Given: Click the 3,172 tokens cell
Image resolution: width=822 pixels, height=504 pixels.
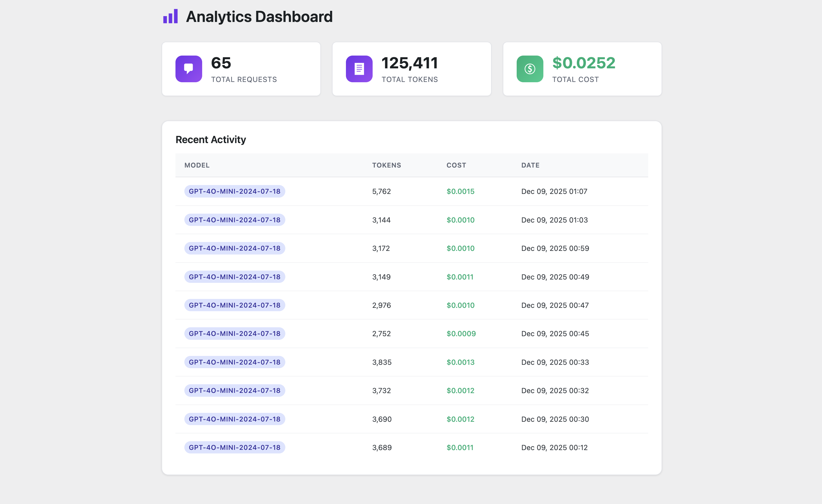Looking at the screenshot, I should [x=381, y=248].
